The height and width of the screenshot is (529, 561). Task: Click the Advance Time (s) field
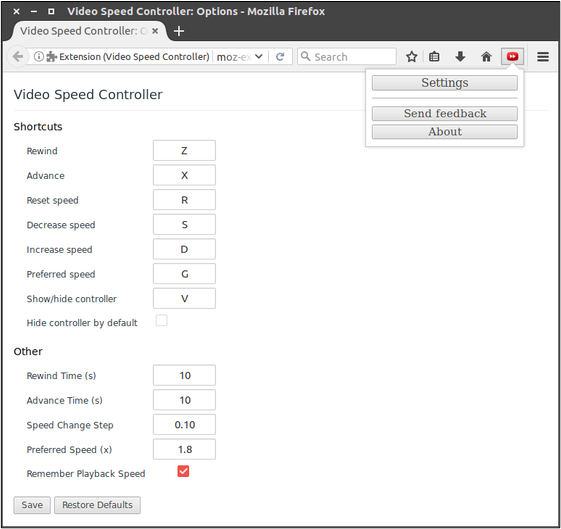pos(184,400)
